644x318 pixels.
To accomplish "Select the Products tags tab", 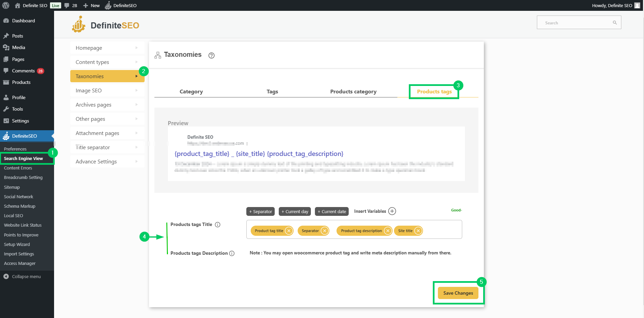I will click(434, 92).
